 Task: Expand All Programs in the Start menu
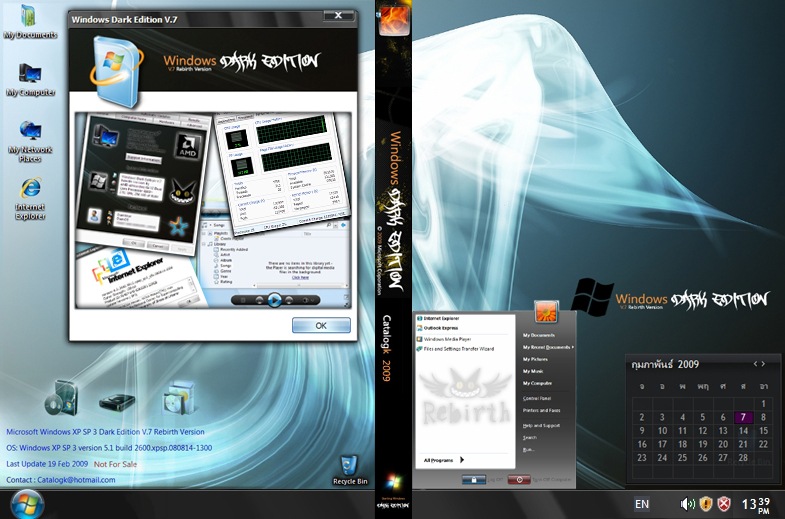[x=444, y=460]
